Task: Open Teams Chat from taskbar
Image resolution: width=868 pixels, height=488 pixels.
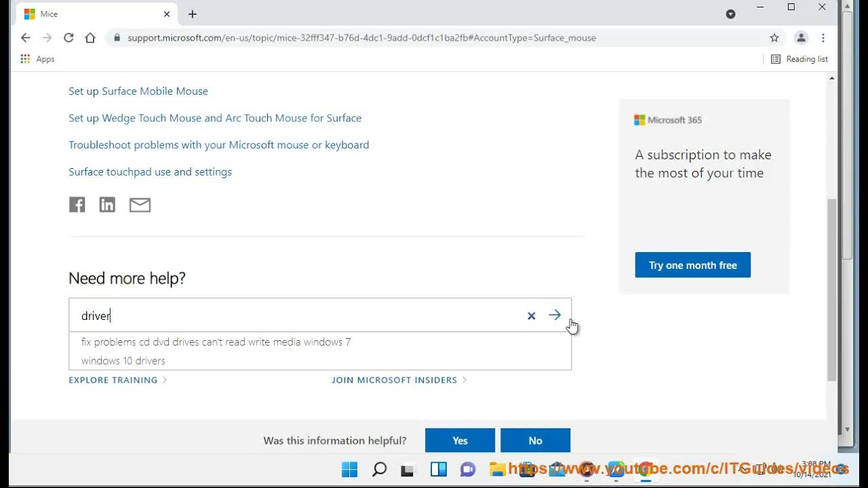Action: (467, 469)
